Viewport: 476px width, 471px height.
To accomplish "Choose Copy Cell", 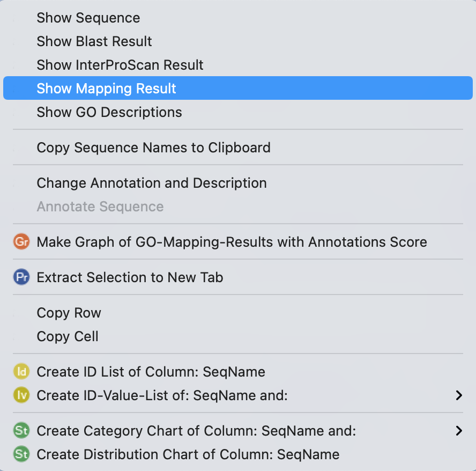I will [68, 336].
